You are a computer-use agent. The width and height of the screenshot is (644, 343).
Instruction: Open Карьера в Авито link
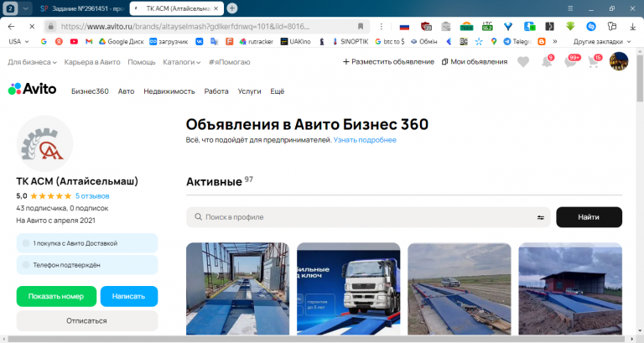(x=92, y=62)
